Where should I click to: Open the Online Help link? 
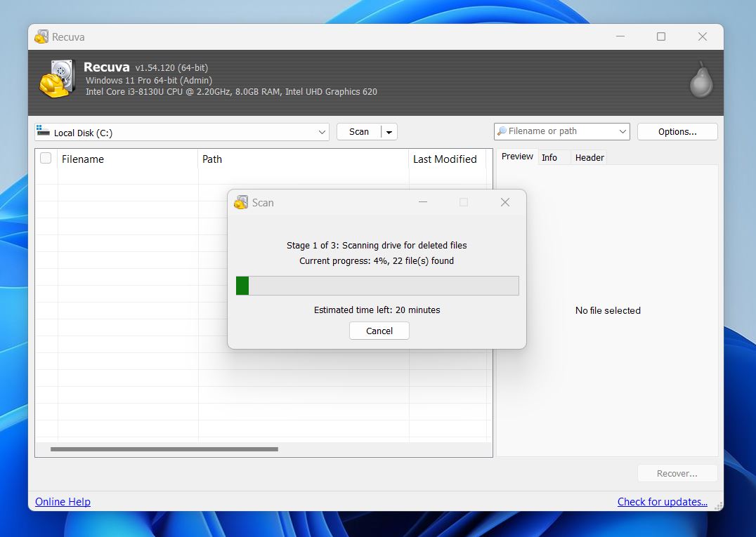63,501
